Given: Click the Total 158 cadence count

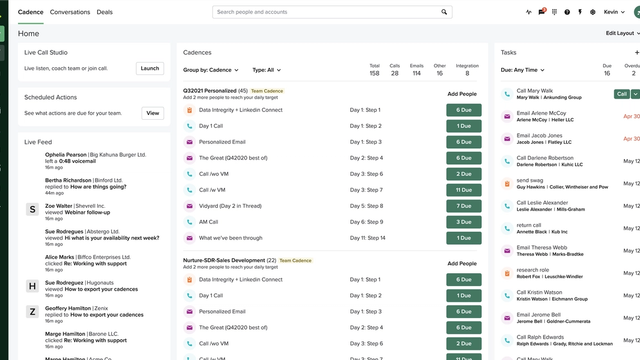Looking at the screenshot, I should [x=374, y=70].
